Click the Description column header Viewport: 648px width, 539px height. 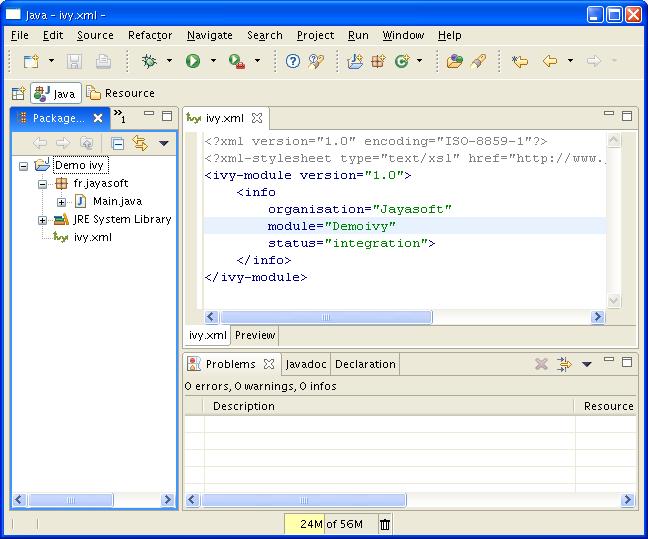243,406
